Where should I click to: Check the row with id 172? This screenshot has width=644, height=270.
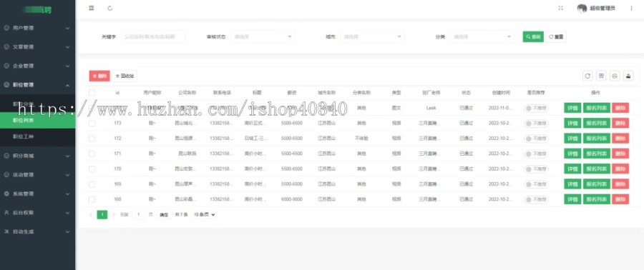point(92,139)
